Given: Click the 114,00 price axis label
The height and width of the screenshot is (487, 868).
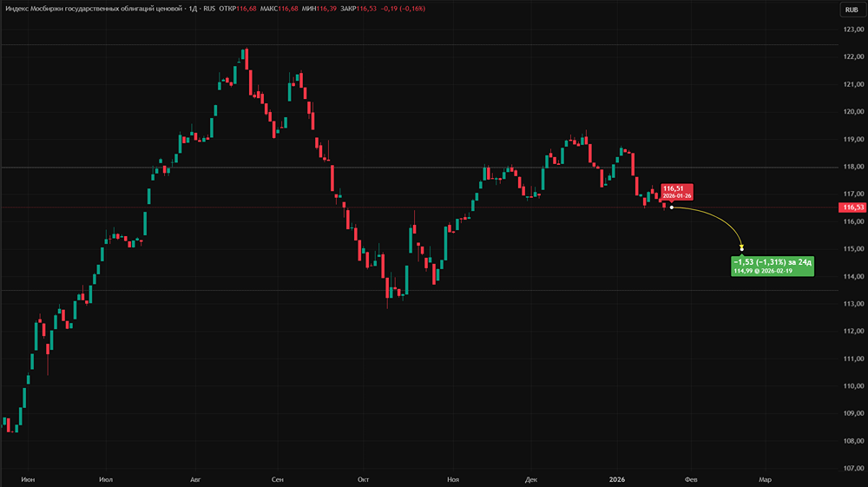Looking at the screenshot, I should (x=853, y=276).
